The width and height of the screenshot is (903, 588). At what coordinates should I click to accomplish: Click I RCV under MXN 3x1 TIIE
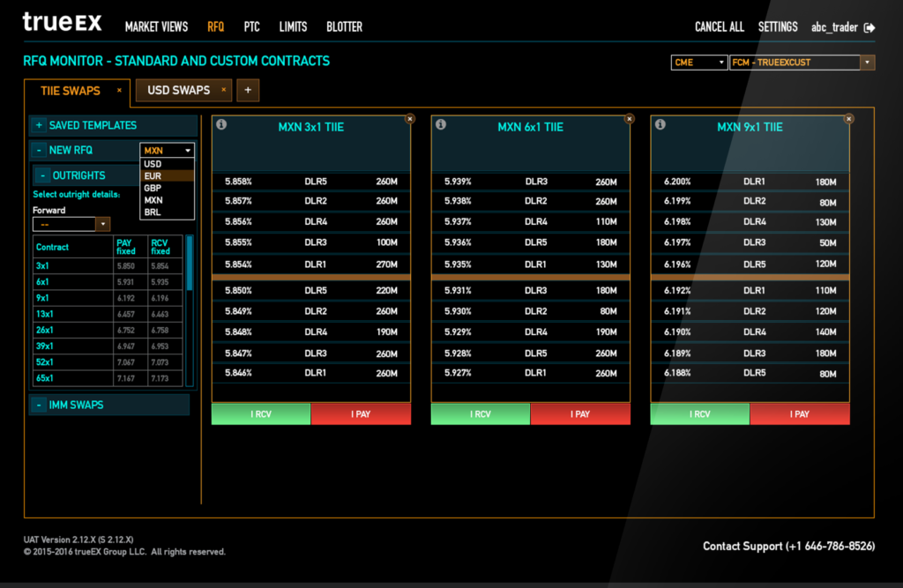(x=261, y=414)
